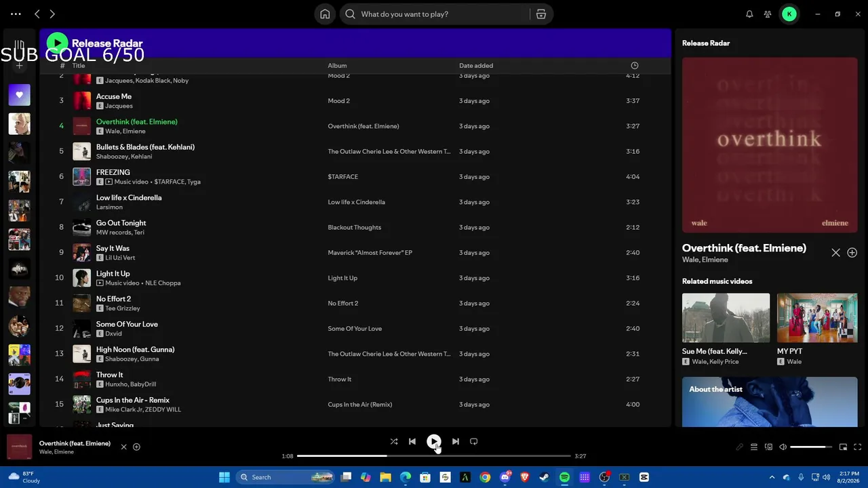The height and width of the screenshot is (488, 868).
Task: Open Low life x Cinderella album link
Action: [x=356, y=202]
